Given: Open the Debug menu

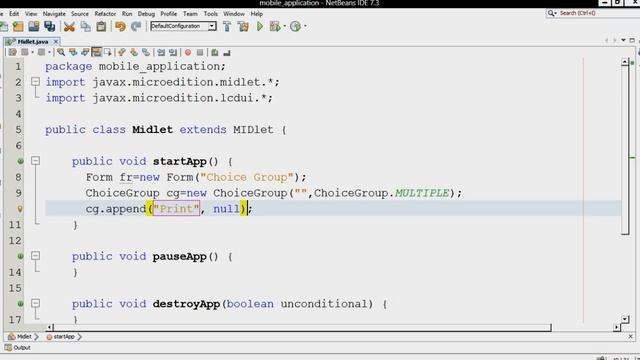Looking at the screenshot, I should (146, 14).
